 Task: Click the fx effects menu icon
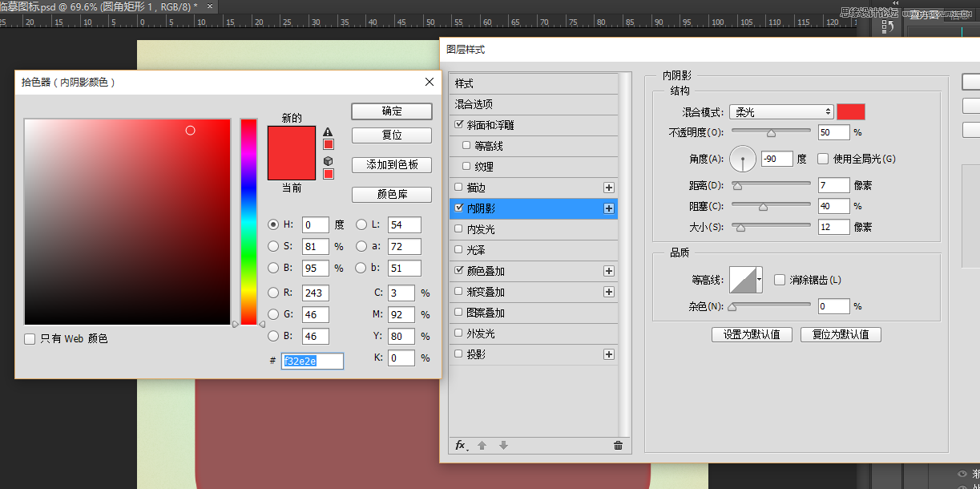click(461, 446)
